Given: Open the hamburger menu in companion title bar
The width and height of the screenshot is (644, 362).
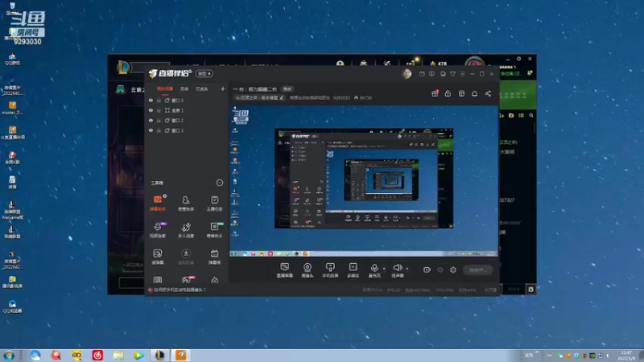Looking at the screenshot, I should pyautogui.click(x=462, y=74).
